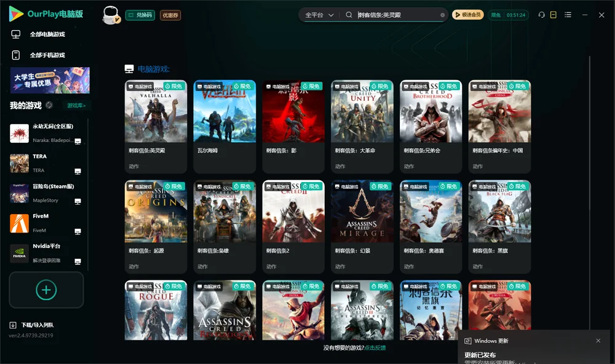This screenshot has width=615, height=364.
Task: Click the monitor icon beside 全部电脑游戏
Action: click(x=16, y=34)
